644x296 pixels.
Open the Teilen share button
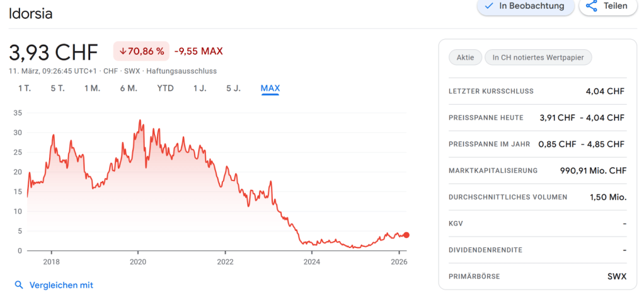pyautogui.click(x=607, y=6)
